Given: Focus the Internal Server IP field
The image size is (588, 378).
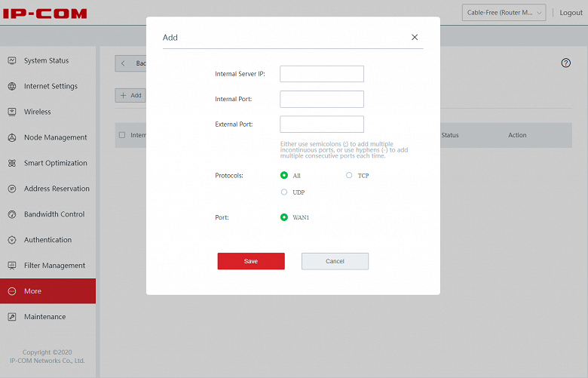Looking at the screenshot, I should (x=322, y=74).
